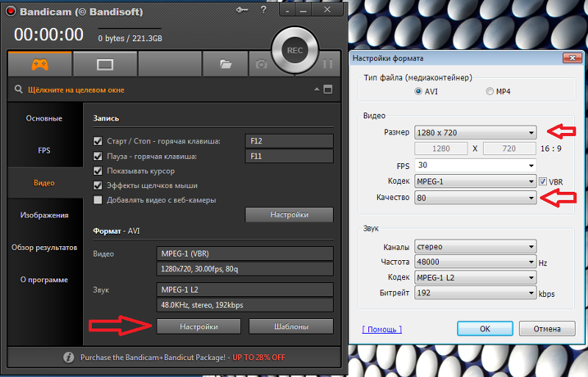Click the Щёлкните на целевом окне text

(x=76, y=90)
